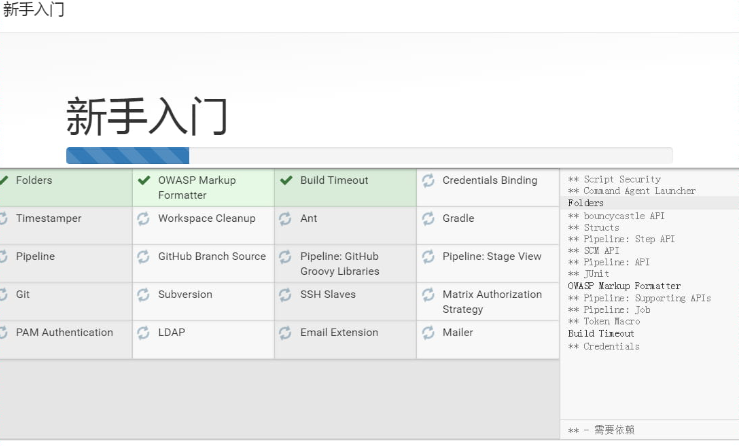Click OWASP Markup Formatter in install log
The image size is (739, 446).
tap(624, 286)
